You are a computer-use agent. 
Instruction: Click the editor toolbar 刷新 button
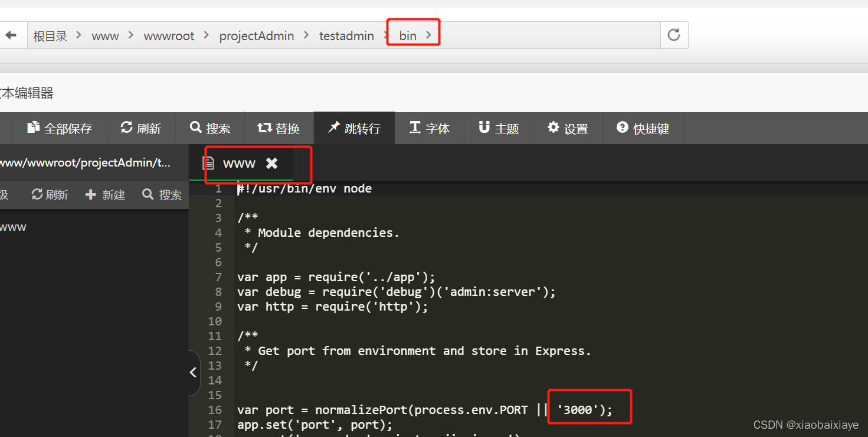pyautogui.click(x=140, y=128)
